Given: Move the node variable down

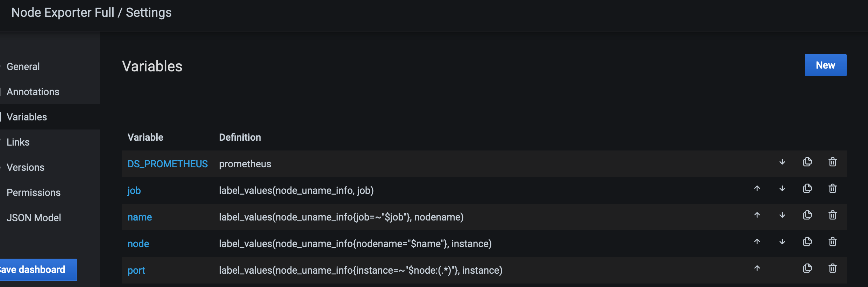Looking at the screenshot, I should tap(782, 241).
